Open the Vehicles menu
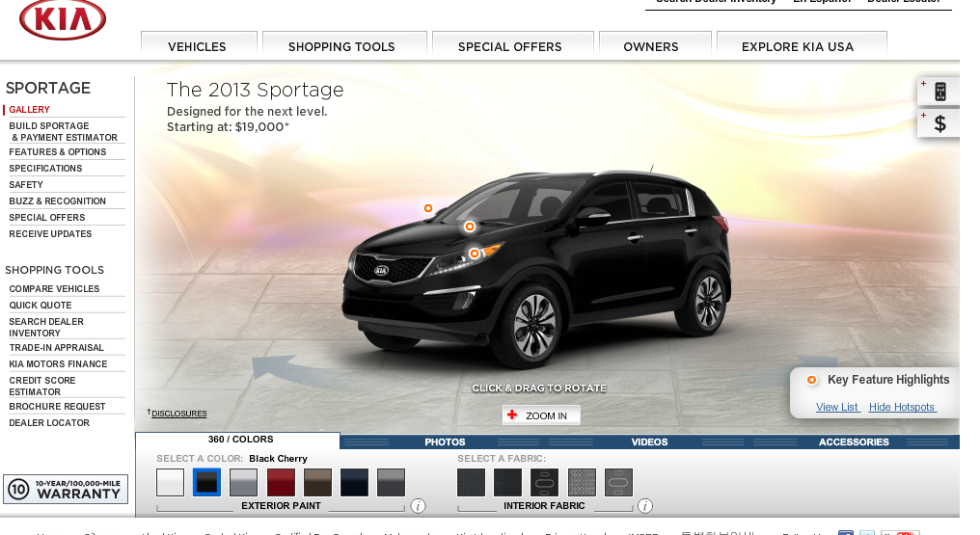 [197, 46]
